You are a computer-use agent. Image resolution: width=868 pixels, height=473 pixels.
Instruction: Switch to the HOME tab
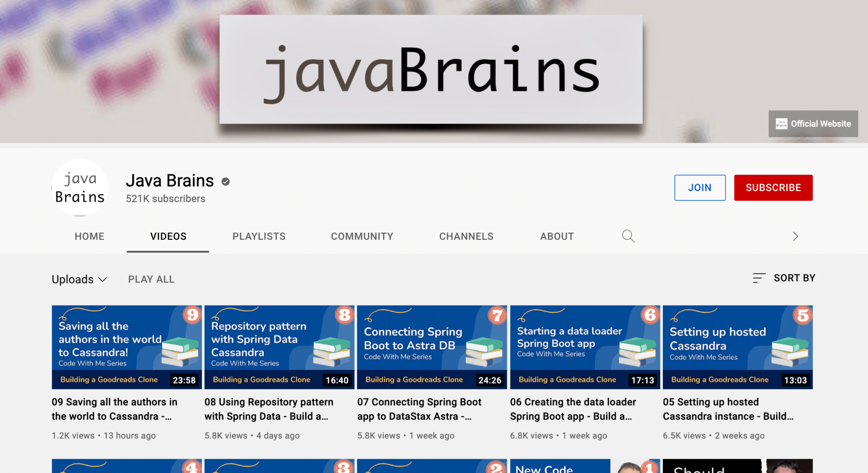pyautogui.click(x=89, y=236)
